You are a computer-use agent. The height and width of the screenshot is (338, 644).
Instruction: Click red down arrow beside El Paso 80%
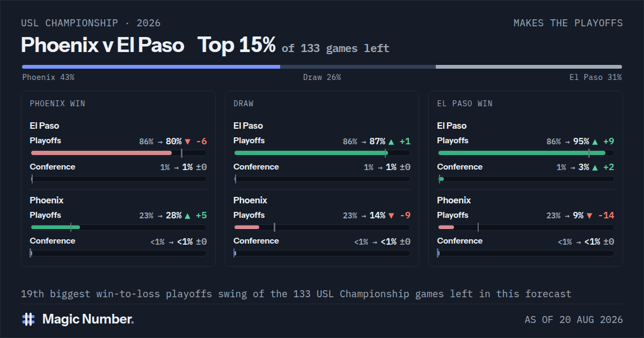[x=188, y=142]
